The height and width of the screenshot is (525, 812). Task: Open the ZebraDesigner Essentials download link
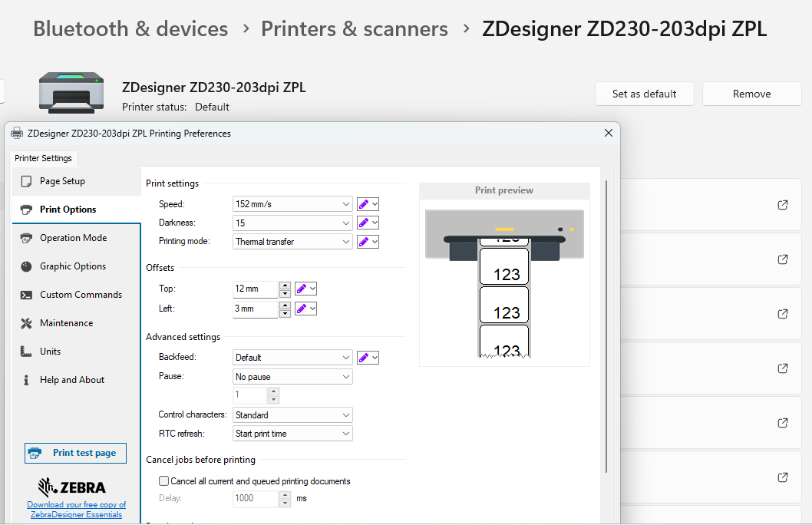(x=76, y=510)
